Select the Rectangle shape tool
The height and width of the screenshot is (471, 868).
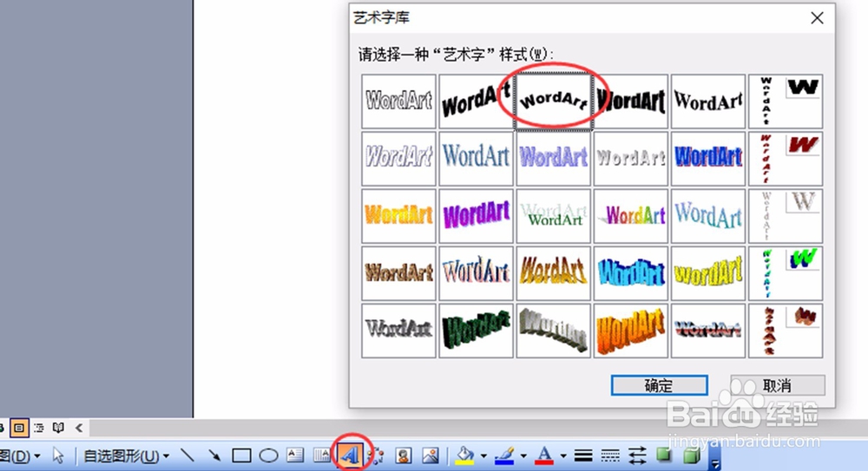(241, 455)
